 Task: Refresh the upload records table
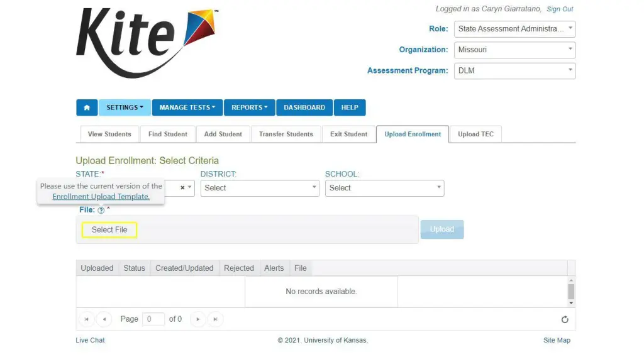point(565,319)
